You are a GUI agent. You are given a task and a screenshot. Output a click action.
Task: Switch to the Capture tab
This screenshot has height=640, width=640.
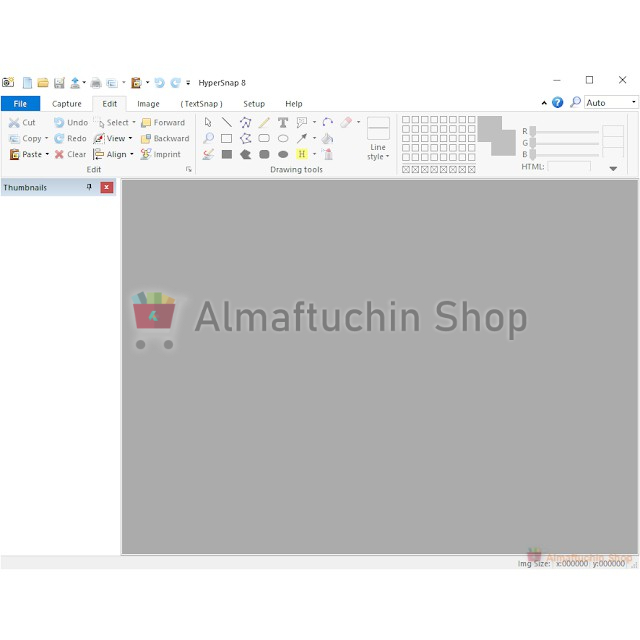[x=67, y=104]
